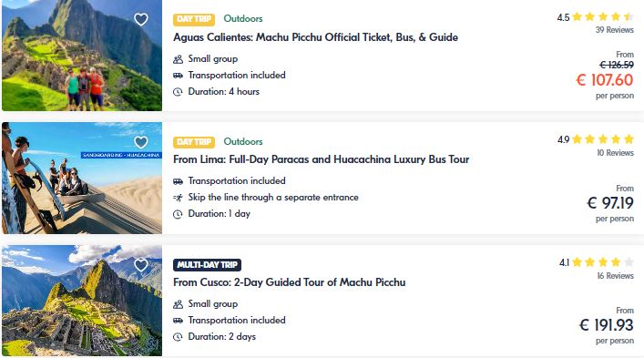The height and width of the screenshot is (358, 644).
Task: Toggle wishlist heart on Aguas Calientes tour
Action: pos(141,19)
